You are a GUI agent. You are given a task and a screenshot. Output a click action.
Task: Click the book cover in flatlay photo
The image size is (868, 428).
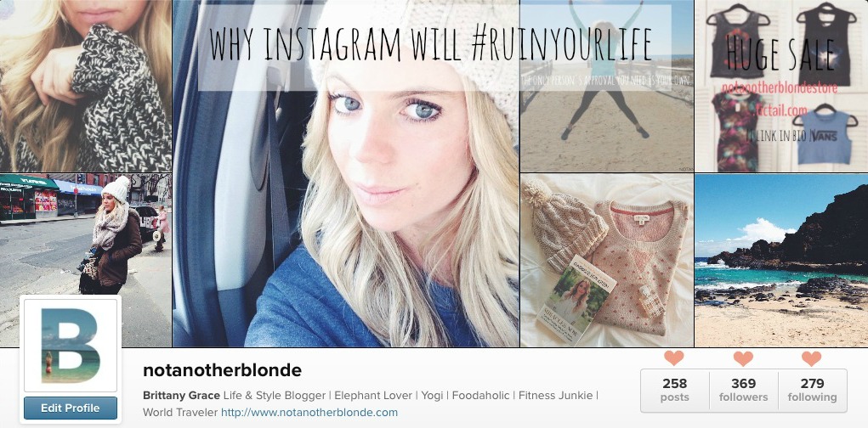coord(576,299)
